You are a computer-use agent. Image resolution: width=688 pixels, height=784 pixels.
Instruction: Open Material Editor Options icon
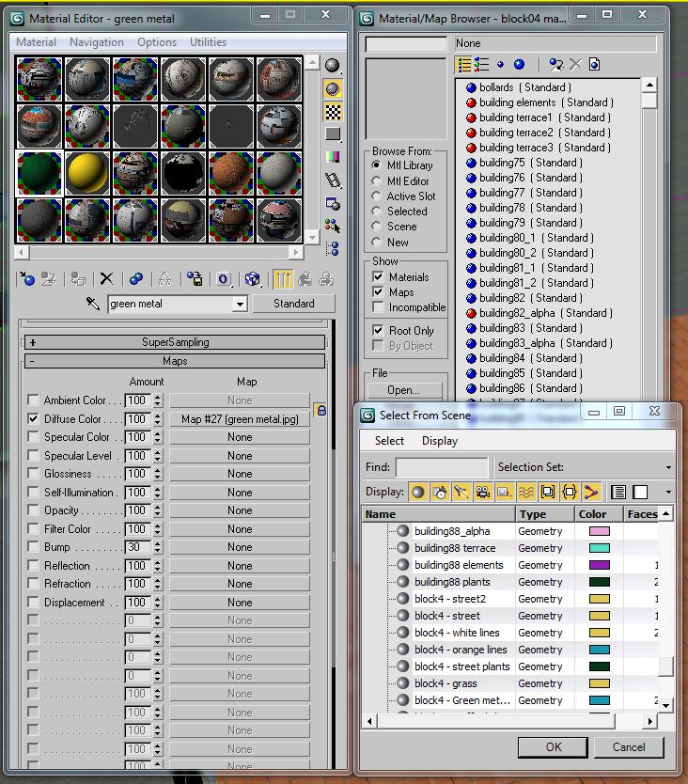(x=333, y=202)
